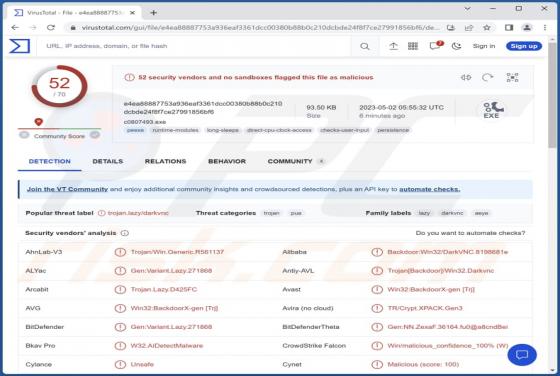The width and height of the screenshot is (560, 376).
Task: Click Security vendors' analysis info icon
Action: pos(125,233)
